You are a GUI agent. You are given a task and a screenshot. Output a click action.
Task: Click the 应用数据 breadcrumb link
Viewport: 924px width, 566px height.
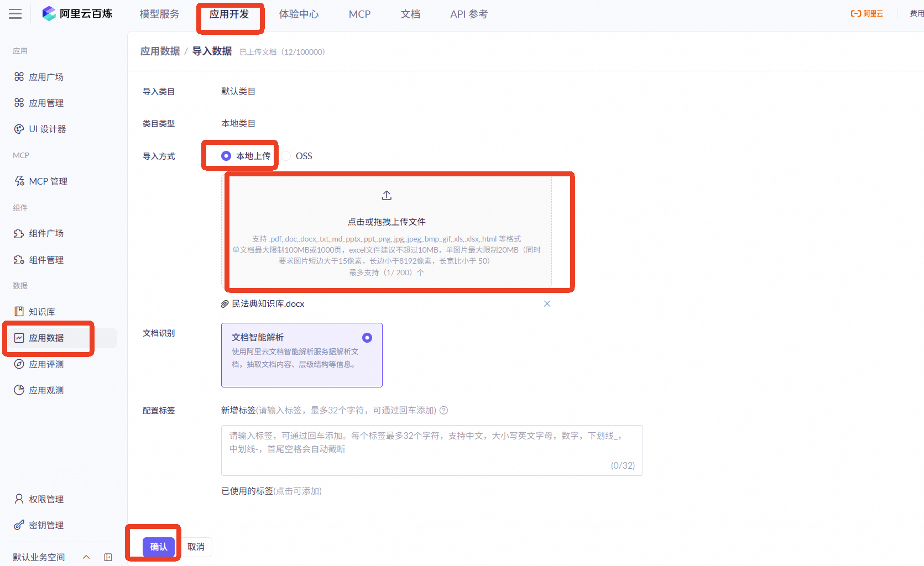coord(160,51)
